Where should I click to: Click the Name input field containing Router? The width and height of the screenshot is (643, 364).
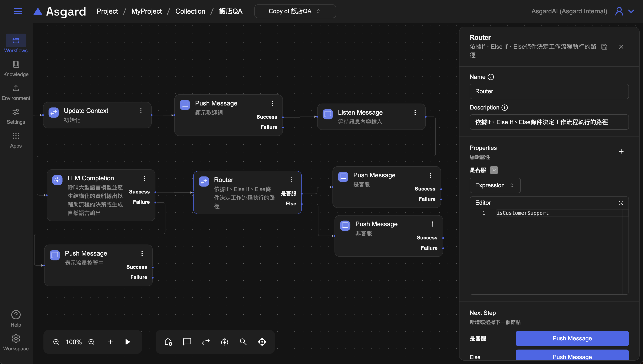coord(549,91)
